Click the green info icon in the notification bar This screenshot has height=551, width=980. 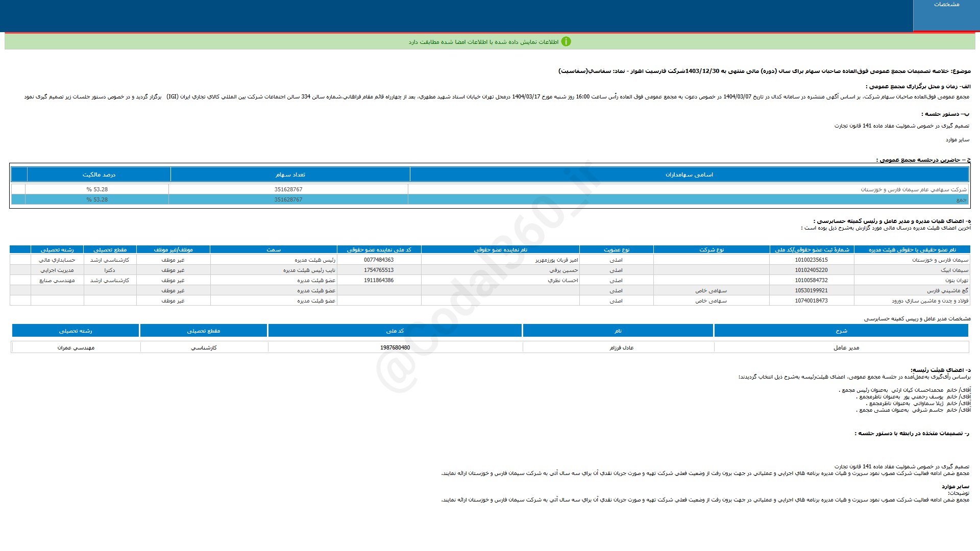tap(566, 42)
